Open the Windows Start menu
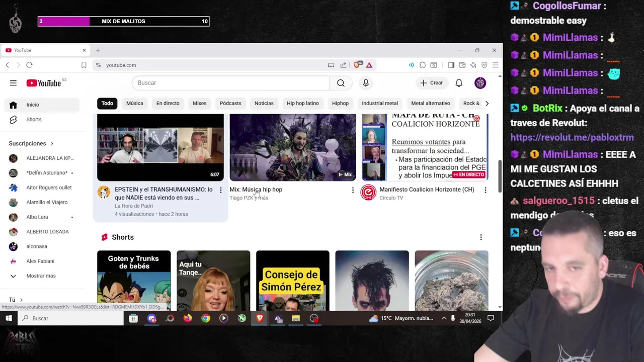The width and height of the screenshot is (644, 362). pyautogui.click(x=9, y=318)
